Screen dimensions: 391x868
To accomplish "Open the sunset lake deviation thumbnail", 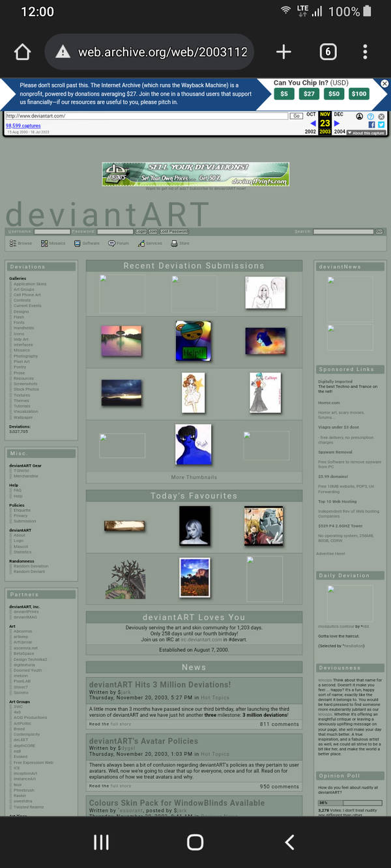I will pos(121,341).
